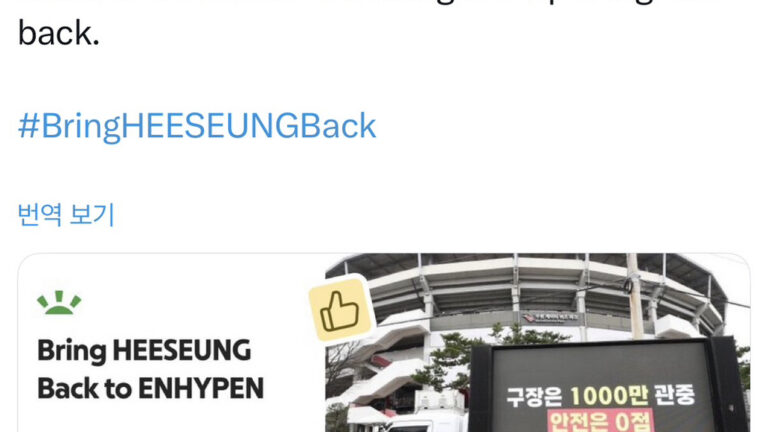Open the stadium photo in the link card
768x432 pixels.
[537, 343]
